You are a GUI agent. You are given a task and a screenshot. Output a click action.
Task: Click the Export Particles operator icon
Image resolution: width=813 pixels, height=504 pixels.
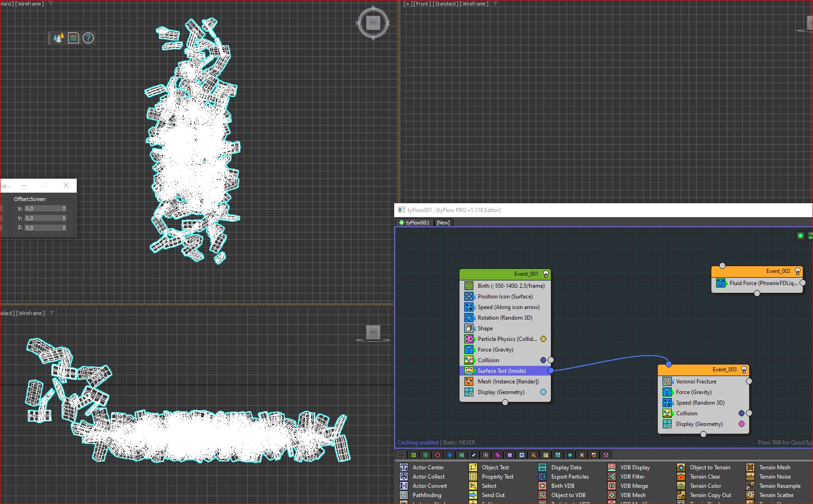[542, 477]
